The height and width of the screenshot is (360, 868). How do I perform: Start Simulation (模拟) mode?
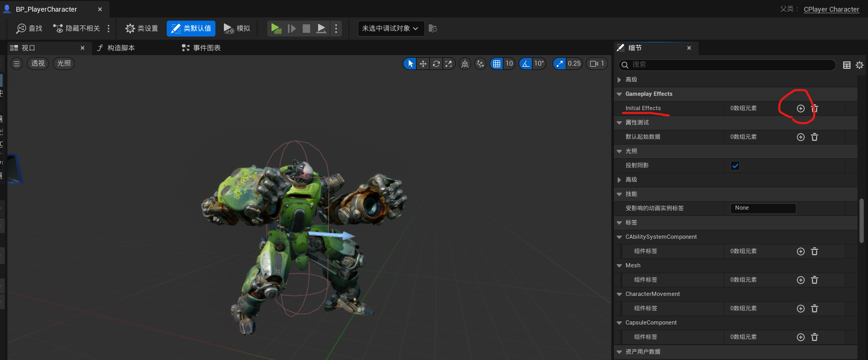coord(237,29)
